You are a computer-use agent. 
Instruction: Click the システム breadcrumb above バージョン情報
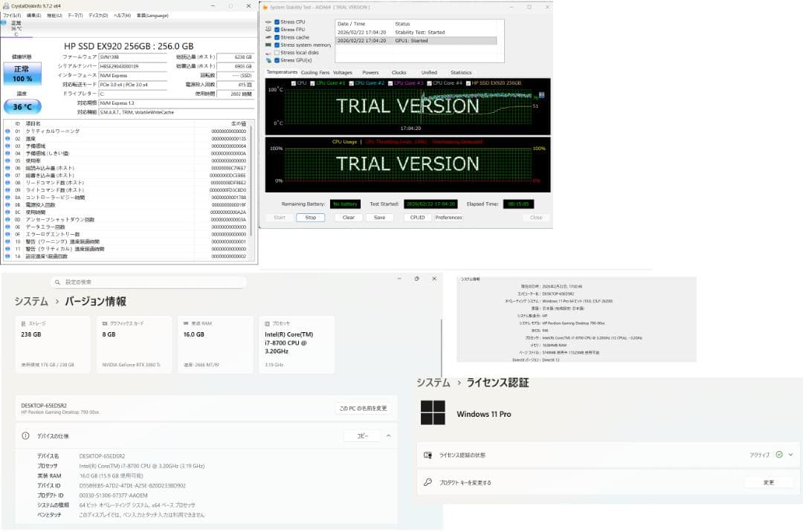tap(30, 302)
